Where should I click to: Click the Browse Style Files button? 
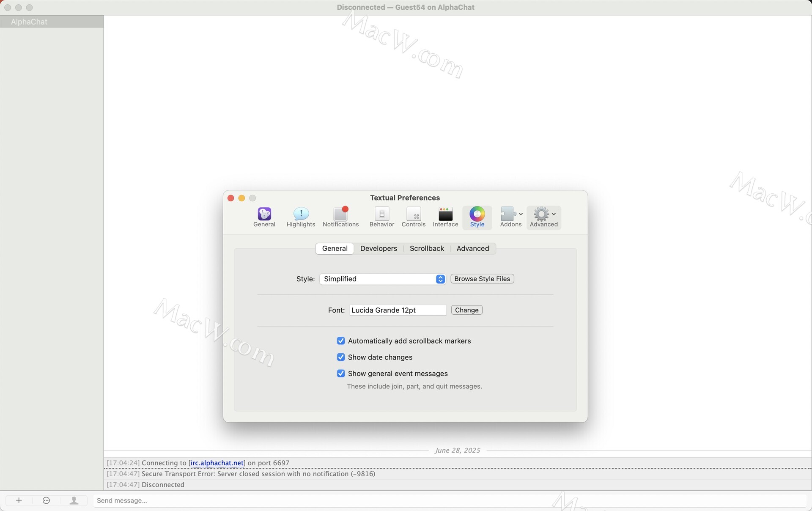click(482, 279)
